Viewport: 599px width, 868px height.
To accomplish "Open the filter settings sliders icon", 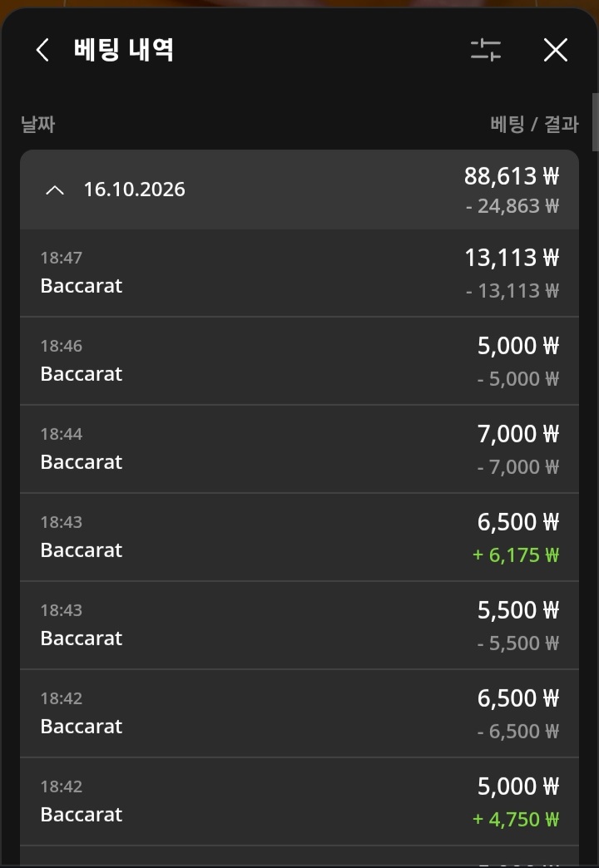I will pos(486,50).
